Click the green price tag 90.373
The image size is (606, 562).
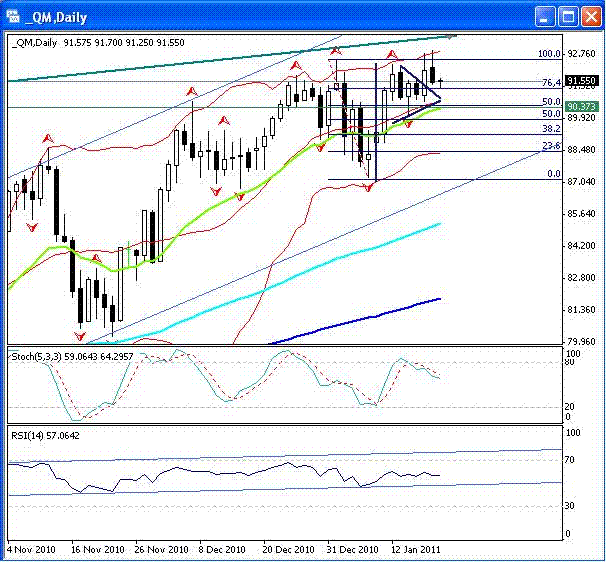point(581,106)
